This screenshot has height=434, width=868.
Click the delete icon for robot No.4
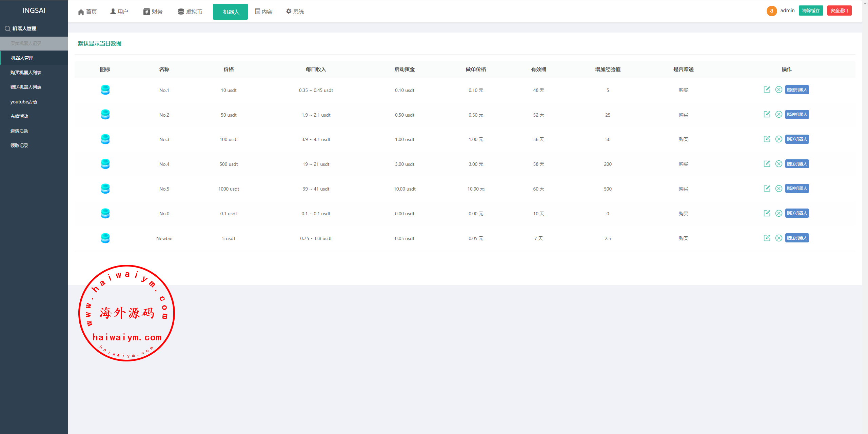tap(779, 164)
